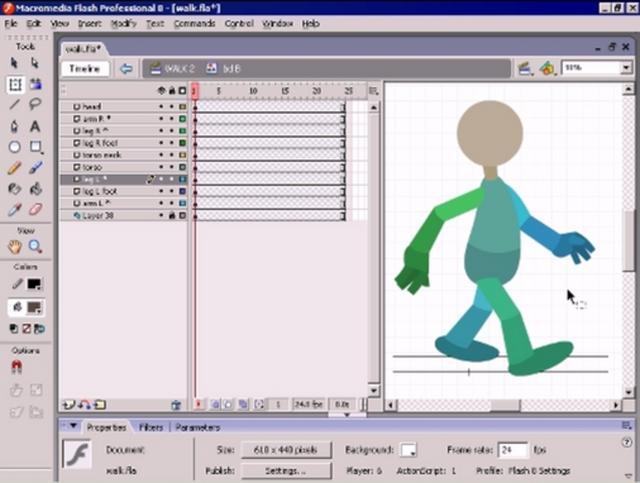This screenshot has height=483, width=640.
Task: Click the Publish Settings button
Action: point(286,471)
